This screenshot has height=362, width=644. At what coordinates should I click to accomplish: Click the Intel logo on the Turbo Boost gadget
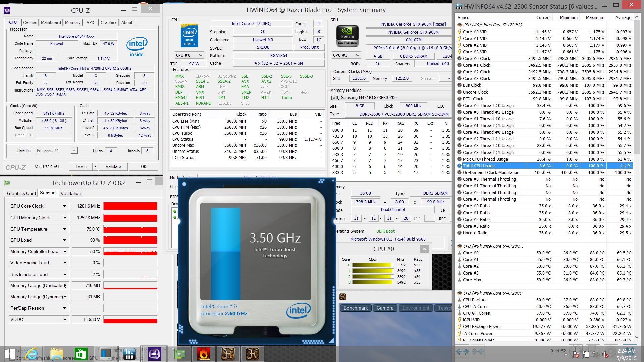298,311
